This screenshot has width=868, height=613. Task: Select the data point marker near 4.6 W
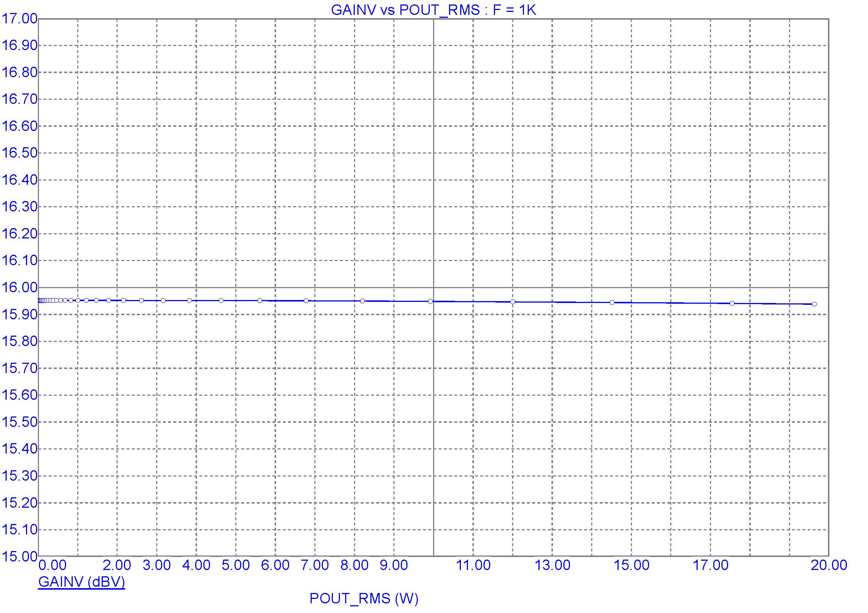[x=221, y=301]
